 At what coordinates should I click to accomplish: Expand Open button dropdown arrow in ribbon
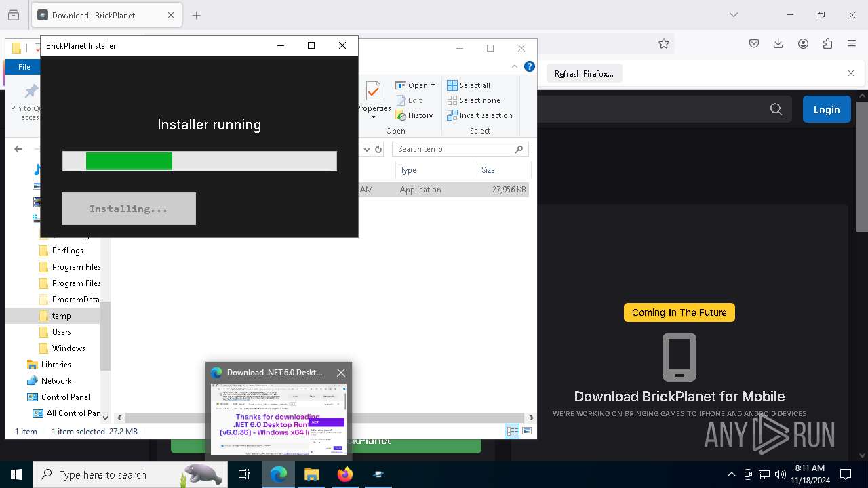click(x=433, y=85)
